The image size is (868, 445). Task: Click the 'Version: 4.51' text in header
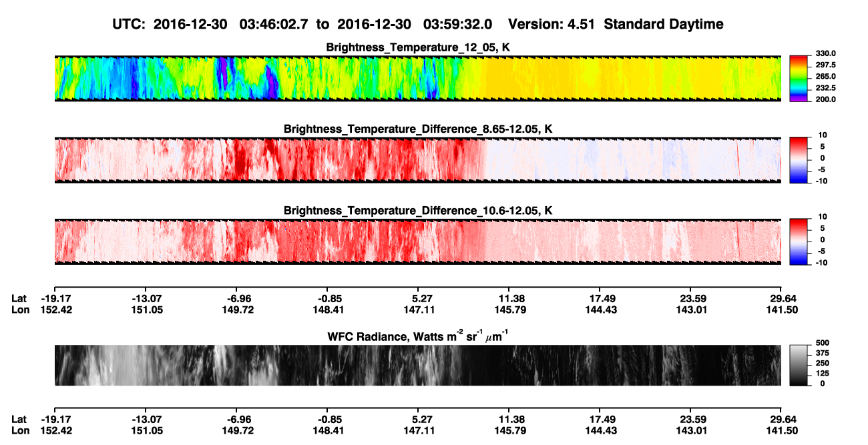[x=550, y=24]
